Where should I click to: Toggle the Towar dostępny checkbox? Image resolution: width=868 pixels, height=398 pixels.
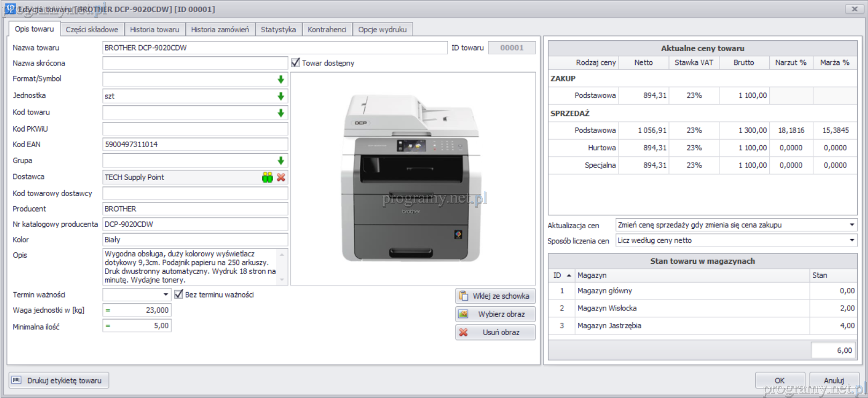point(296,63)
